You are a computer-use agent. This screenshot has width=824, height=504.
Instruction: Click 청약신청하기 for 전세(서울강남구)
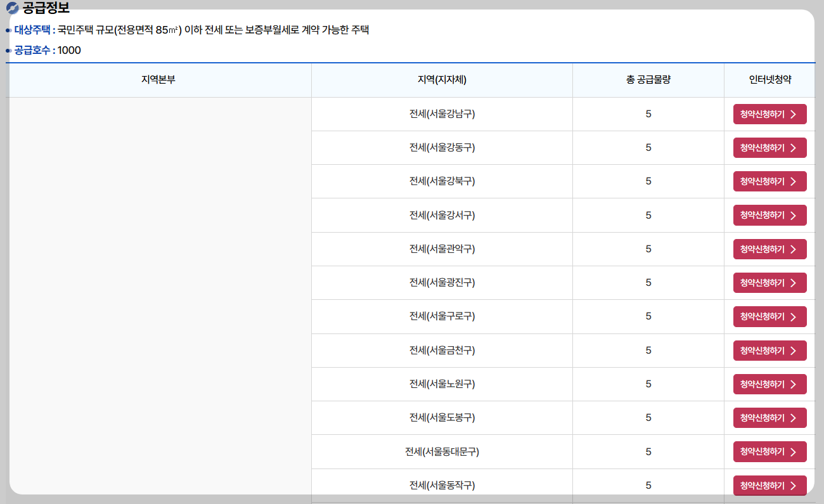769,113
